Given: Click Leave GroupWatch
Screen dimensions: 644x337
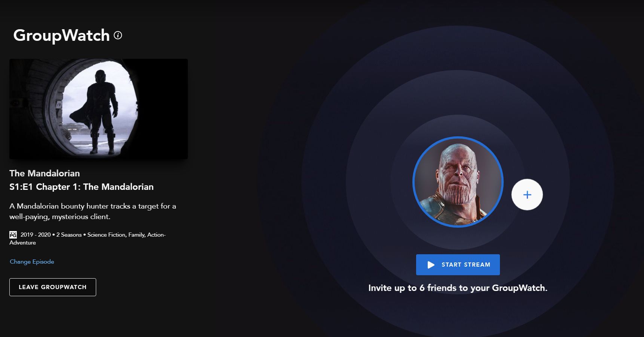Looking at the screenshot, I should [52, 287].
